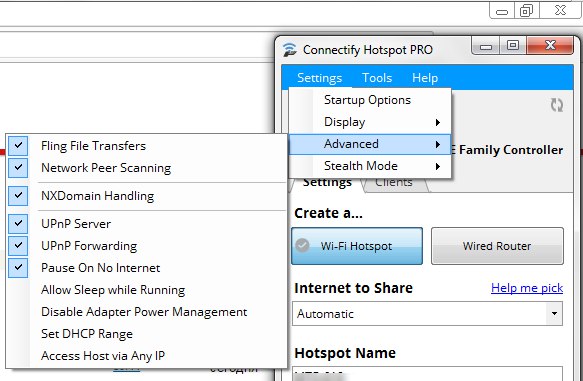Select Wired Router mode

[497, 246]
